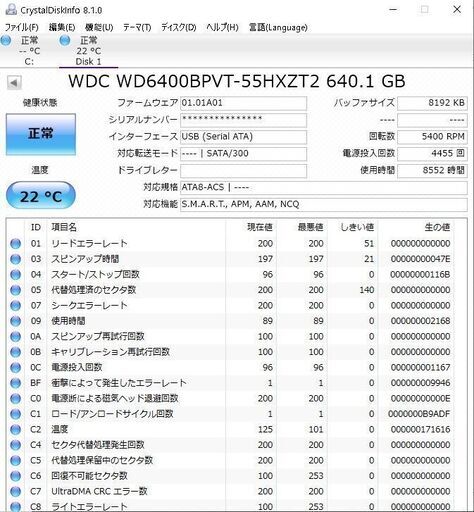The image size is (474, 512).
Task: Click the CrystalDiskInfo app icon in title bar
Action: click(x=11, y=9)
